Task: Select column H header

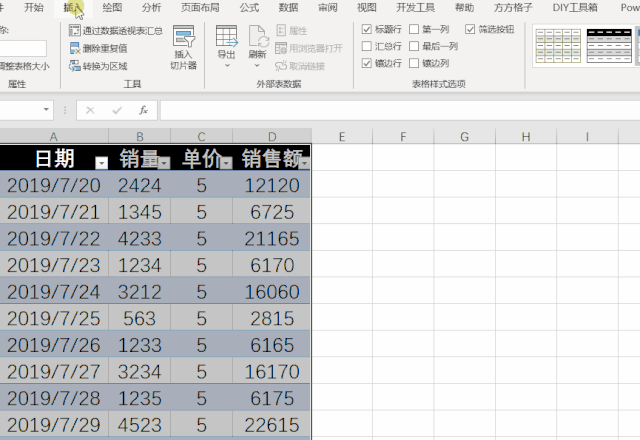Action: click(526, 136)
